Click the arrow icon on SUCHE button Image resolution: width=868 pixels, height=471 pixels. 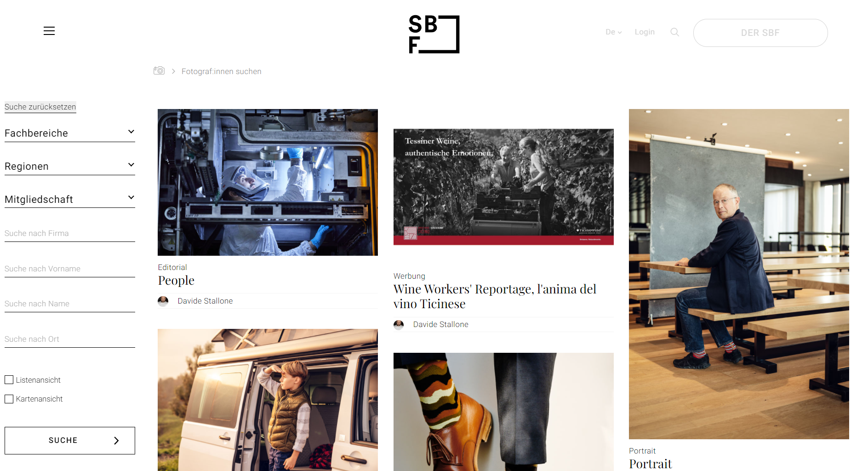pos(116,441)
